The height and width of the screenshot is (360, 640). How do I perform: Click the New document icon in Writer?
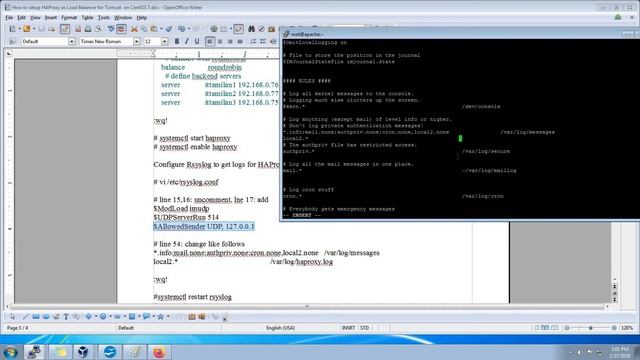(12, 29)
